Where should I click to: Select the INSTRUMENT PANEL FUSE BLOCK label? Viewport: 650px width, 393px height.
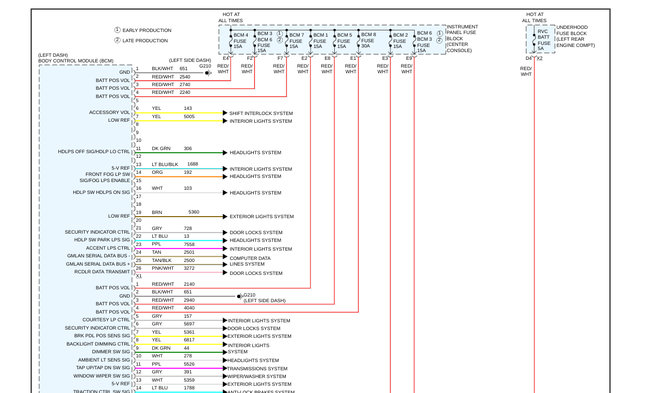pyautogui.click(x=462, y=38)
